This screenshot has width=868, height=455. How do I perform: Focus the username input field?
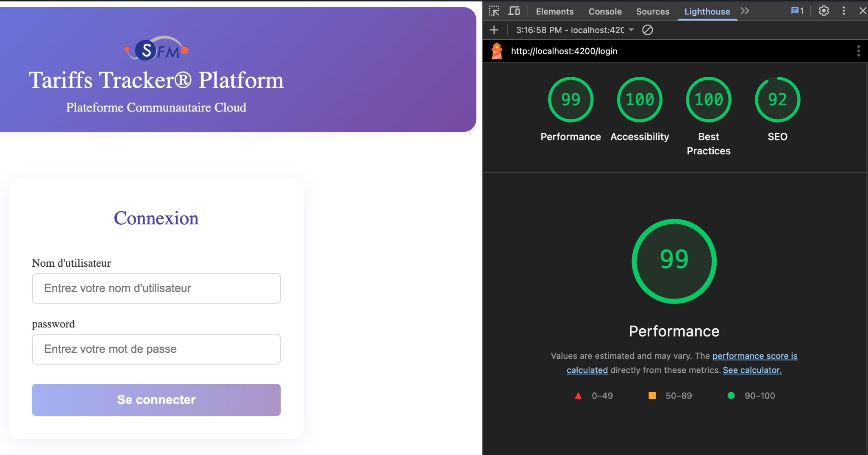tap(156, 288)
